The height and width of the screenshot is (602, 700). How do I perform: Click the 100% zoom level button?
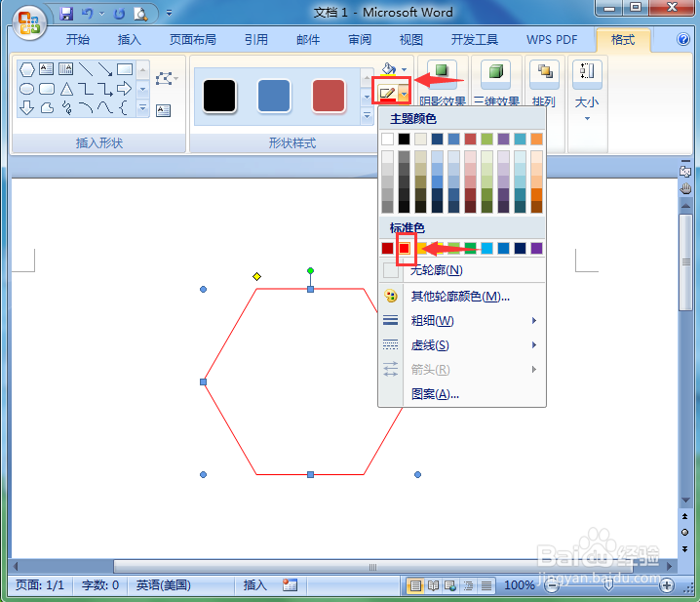click(x=520, y=585)
